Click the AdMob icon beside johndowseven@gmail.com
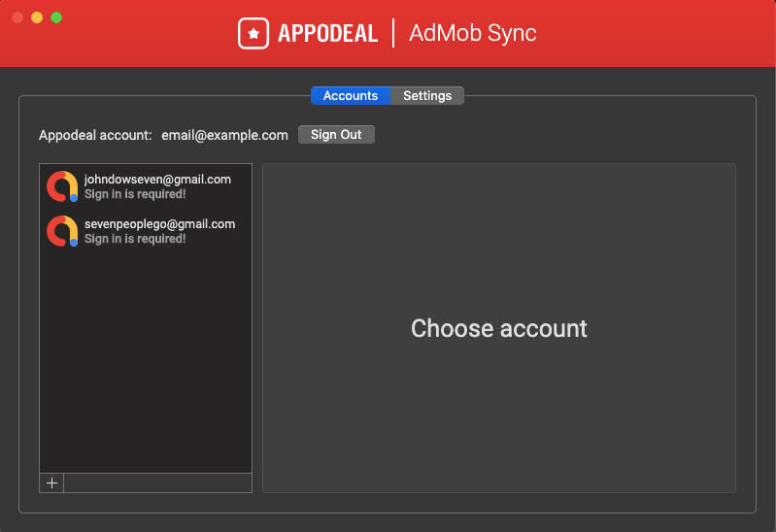The image size is (776, 532). click(x=62, y=186)
